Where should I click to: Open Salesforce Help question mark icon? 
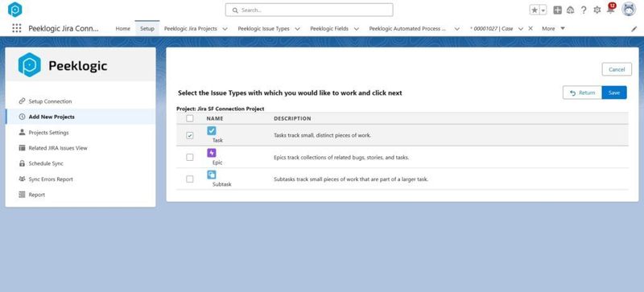pyautogui.click(x=584, y=10)
